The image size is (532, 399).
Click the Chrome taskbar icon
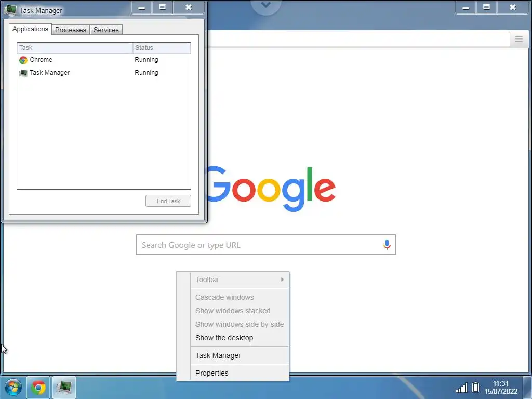pos(38,388)
